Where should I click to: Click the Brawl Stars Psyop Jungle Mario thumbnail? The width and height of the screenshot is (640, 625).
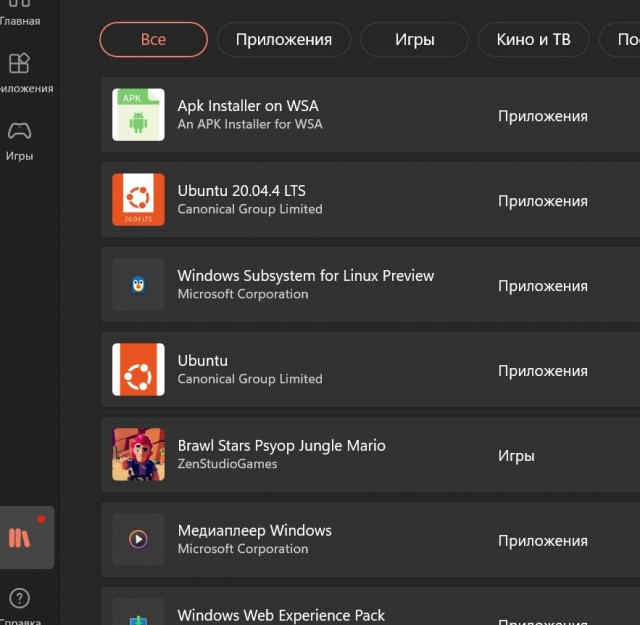tap(138, 454)
